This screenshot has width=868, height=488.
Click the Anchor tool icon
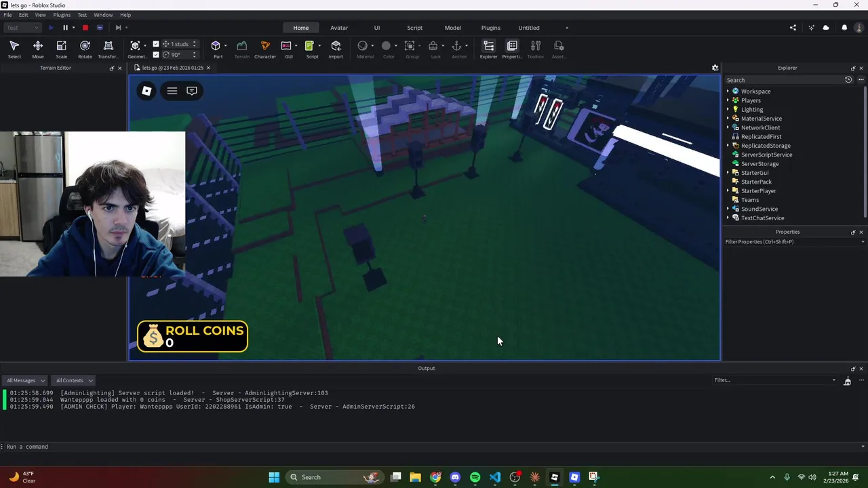pos(456,46)
